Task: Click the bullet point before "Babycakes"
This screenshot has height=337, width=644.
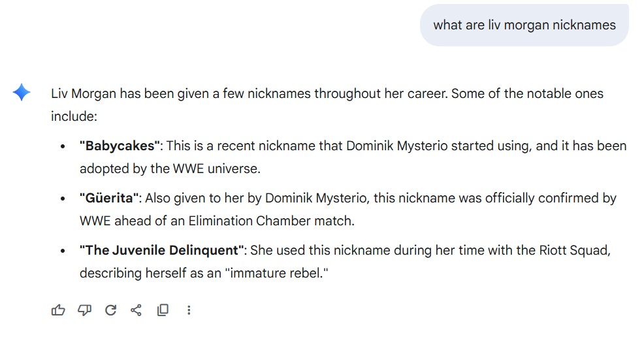Action: point(63,146)
